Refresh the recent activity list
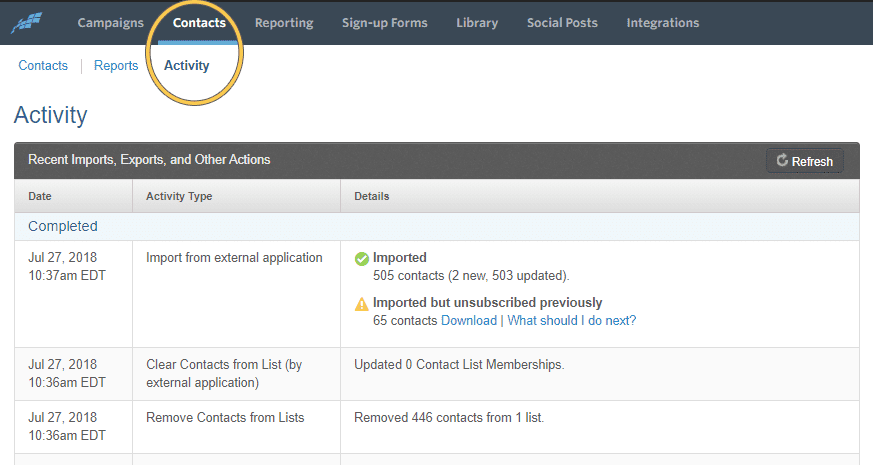The width and height of the screenshot is (873, 465). point(805,161)
